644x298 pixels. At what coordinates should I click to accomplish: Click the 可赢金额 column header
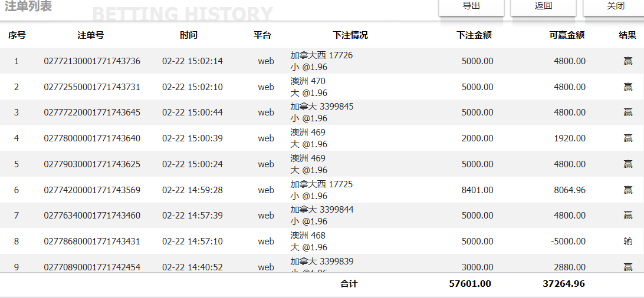coord(567,35)
